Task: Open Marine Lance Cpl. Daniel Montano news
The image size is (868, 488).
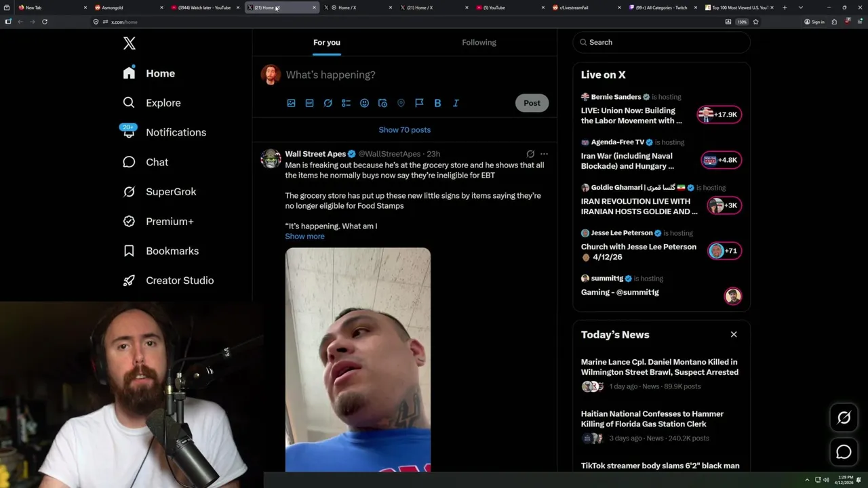Action: tap(660, 367)
